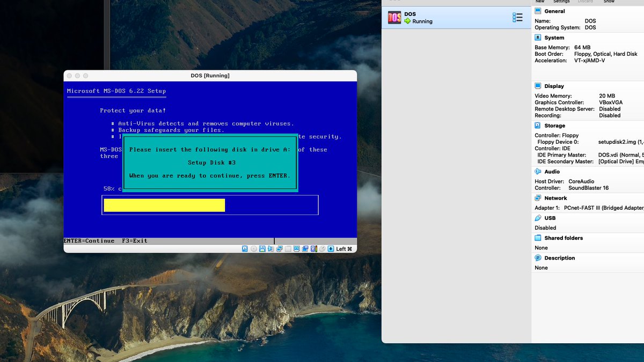Click the General section monitor icon

[x=538, y=11]
